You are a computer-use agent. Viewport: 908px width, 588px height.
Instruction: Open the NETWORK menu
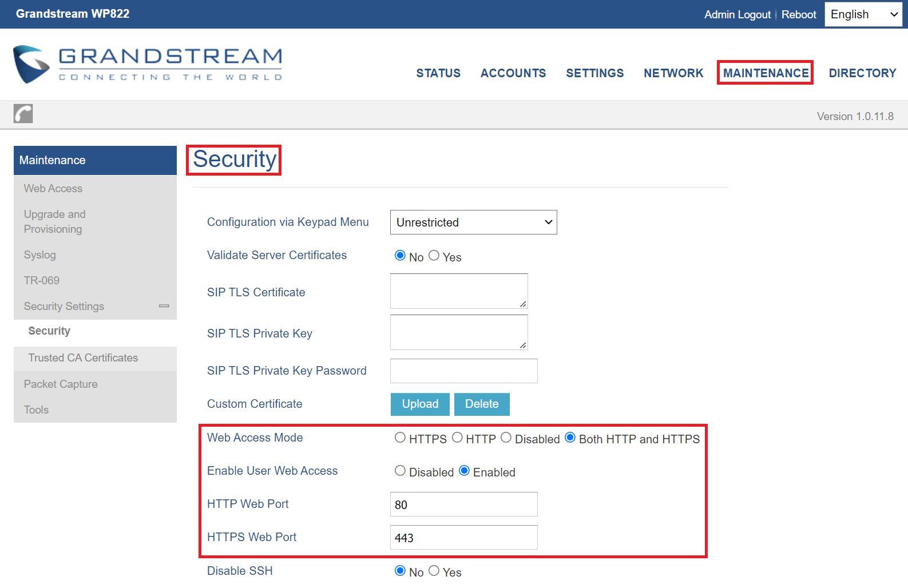(673, 73)
